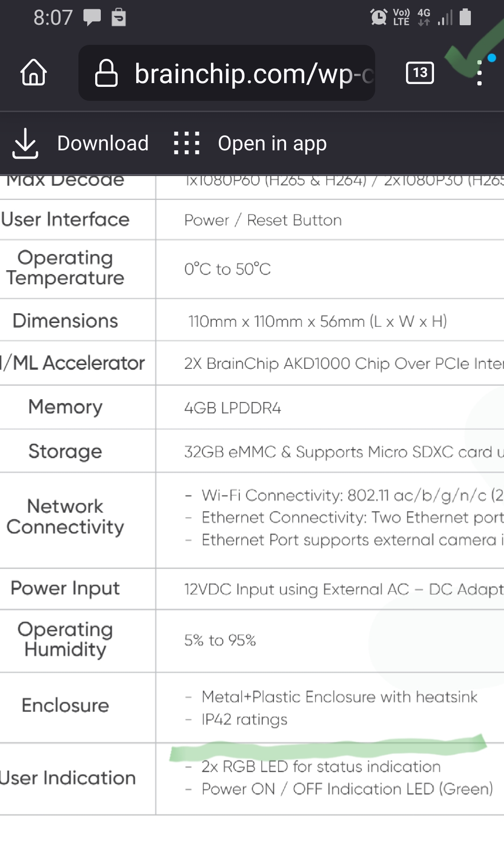Tap the IP42 ratings text
This screenshot has width=504, height=845.
245,719
